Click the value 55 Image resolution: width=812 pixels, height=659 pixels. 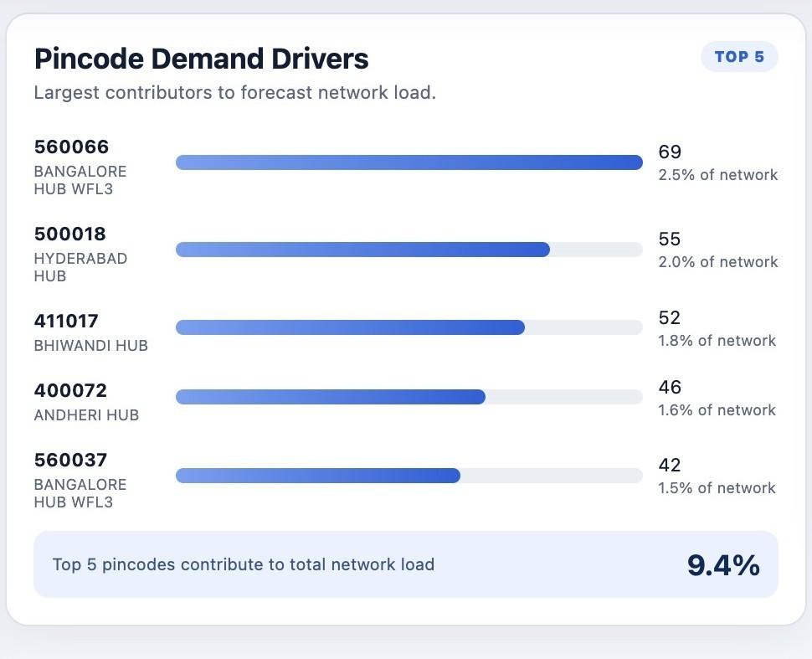coord(670,239)
